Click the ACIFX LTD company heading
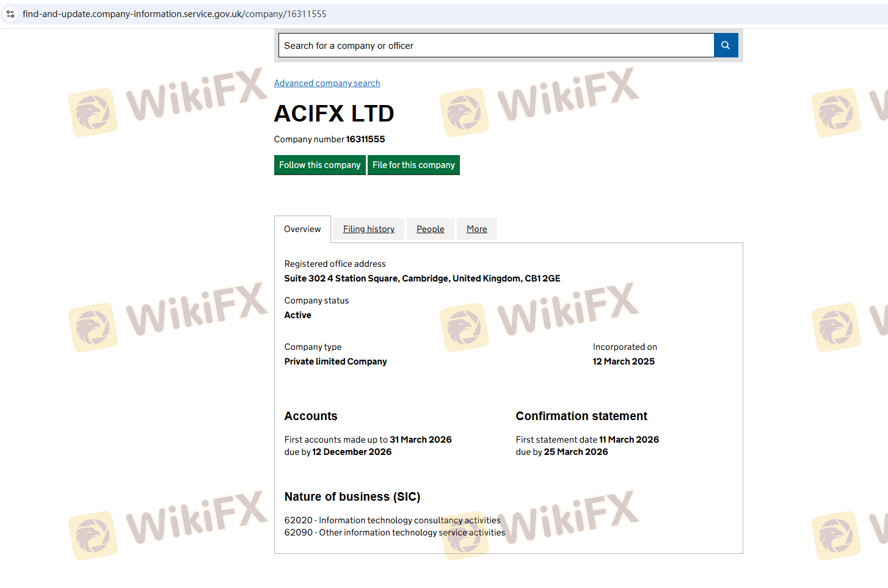This screenshot has height=588, width=888. coord(333,114)
